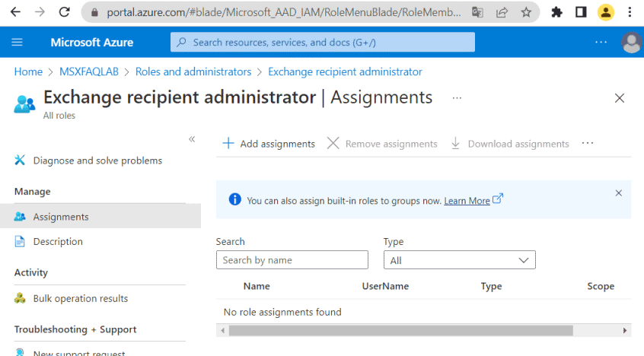The width and height of the screenshot is (644, 356).
Task: Click Download assignments button
Action: point(510,144)
